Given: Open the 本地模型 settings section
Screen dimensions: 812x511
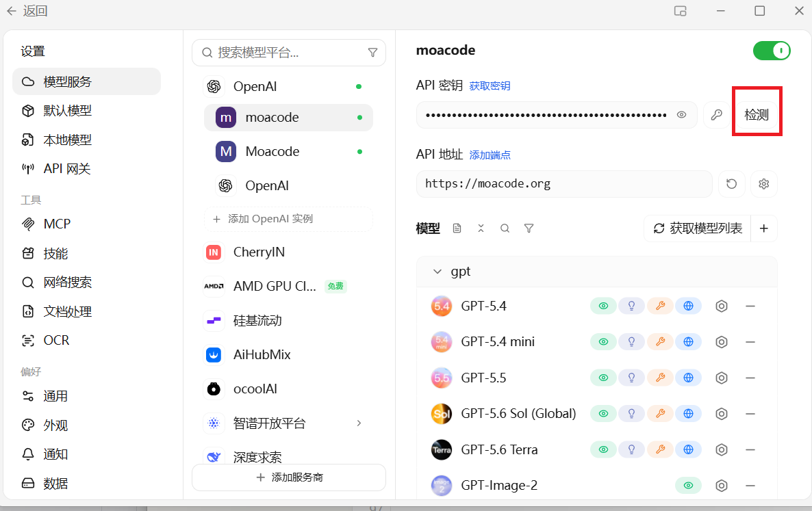Looking at the screenshot, I should (x=86, y=140).
